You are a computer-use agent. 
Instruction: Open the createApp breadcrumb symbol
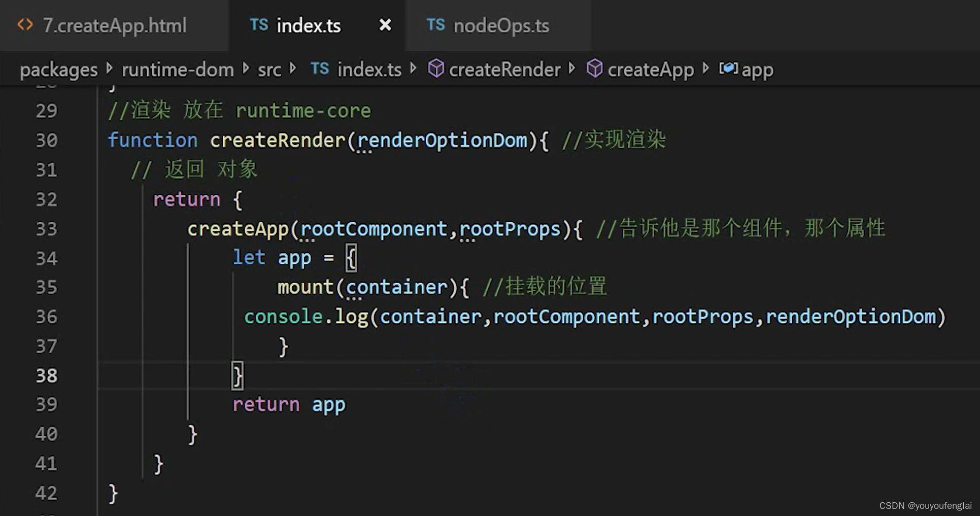(651, 70)
